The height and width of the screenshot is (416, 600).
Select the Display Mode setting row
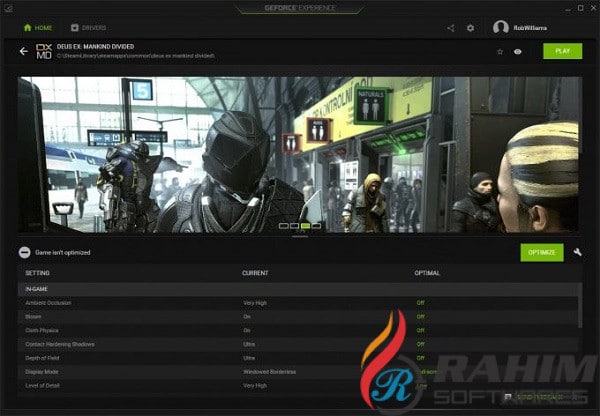[x=300, y=372]
